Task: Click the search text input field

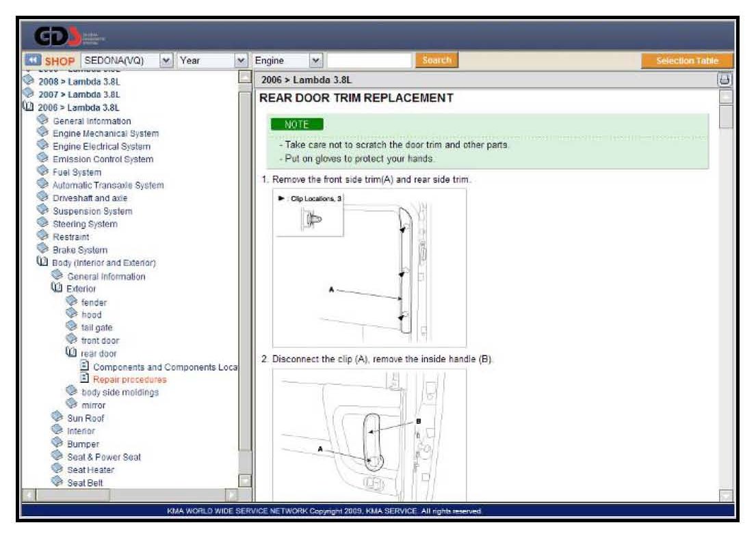Action: pos(369,61)
